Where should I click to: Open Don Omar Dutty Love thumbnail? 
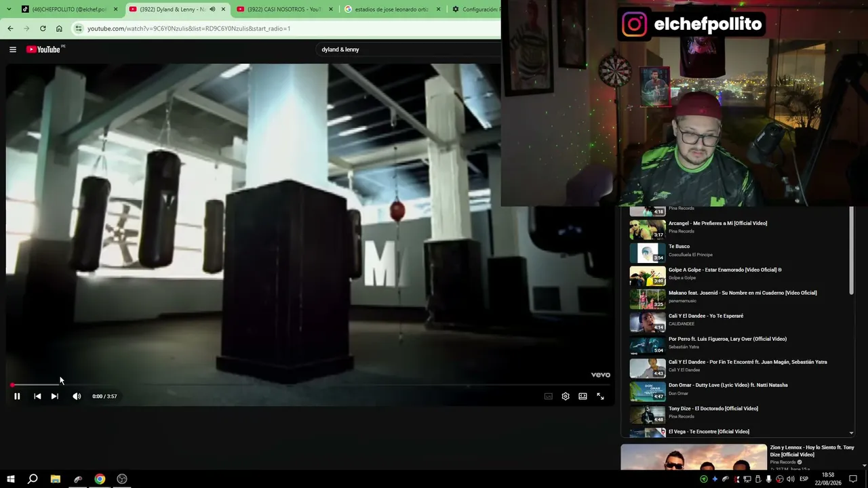(x=648, y=391)
